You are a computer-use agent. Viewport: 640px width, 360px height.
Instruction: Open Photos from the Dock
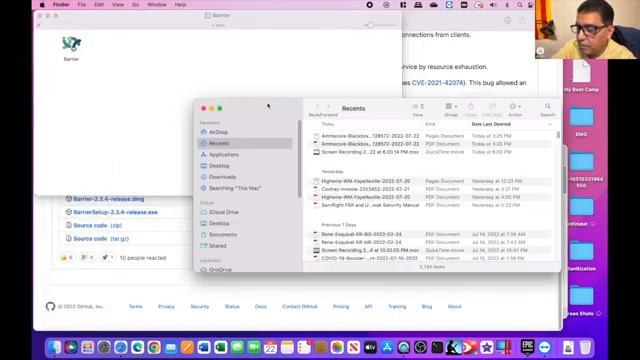click(x=337, y=347)
